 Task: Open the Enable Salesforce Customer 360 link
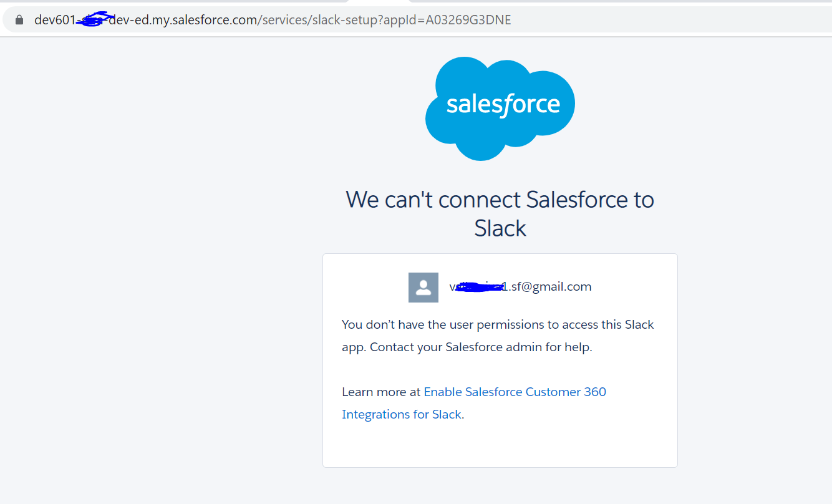click(515, 392)
